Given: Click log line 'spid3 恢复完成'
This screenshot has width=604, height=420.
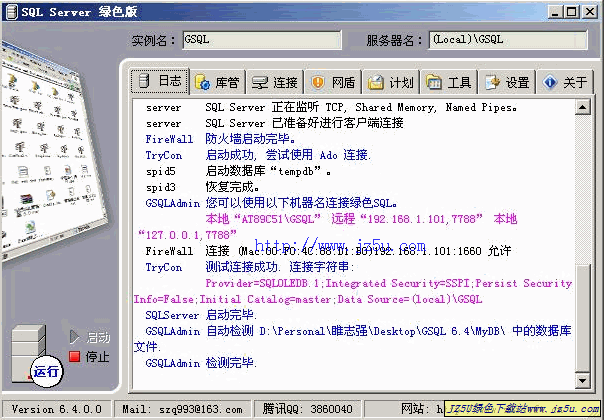Looking at the screenshot, I should point(203,187).
